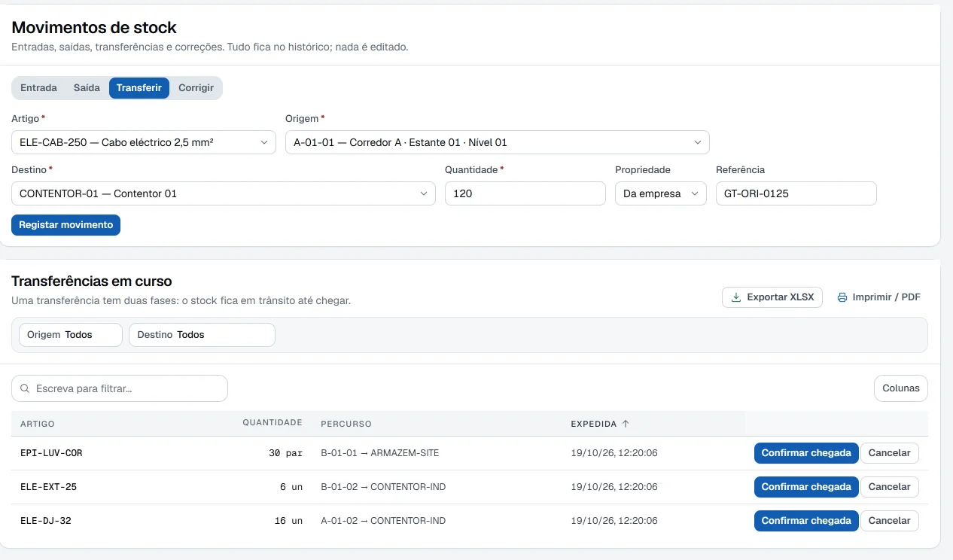Screen dimensions: 953x560
Task: Confirm arrival for EPI-LUV-COR
Action: tap(806, 453)
